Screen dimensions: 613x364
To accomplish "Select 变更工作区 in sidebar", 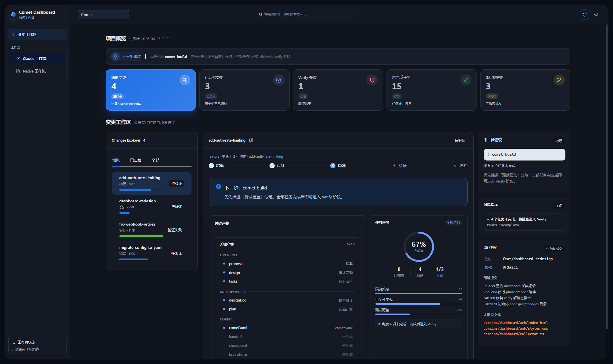I will [x=37, y=34].
